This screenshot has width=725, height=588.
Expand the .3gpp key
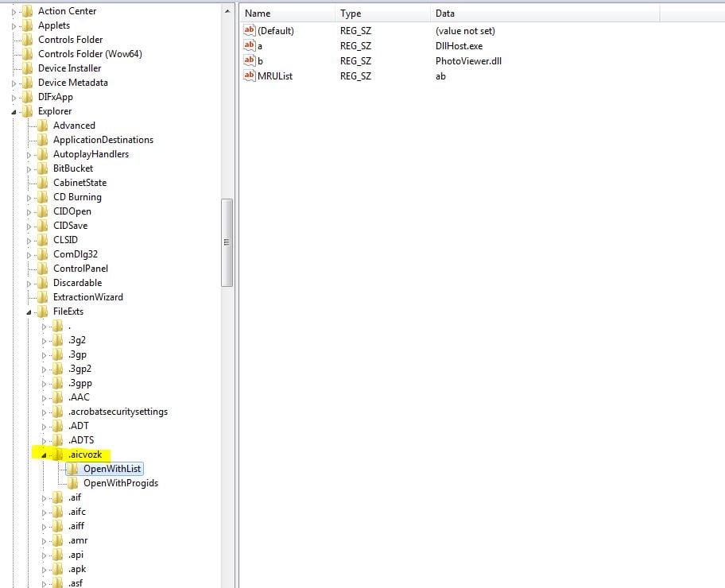(x=44, y=384)
